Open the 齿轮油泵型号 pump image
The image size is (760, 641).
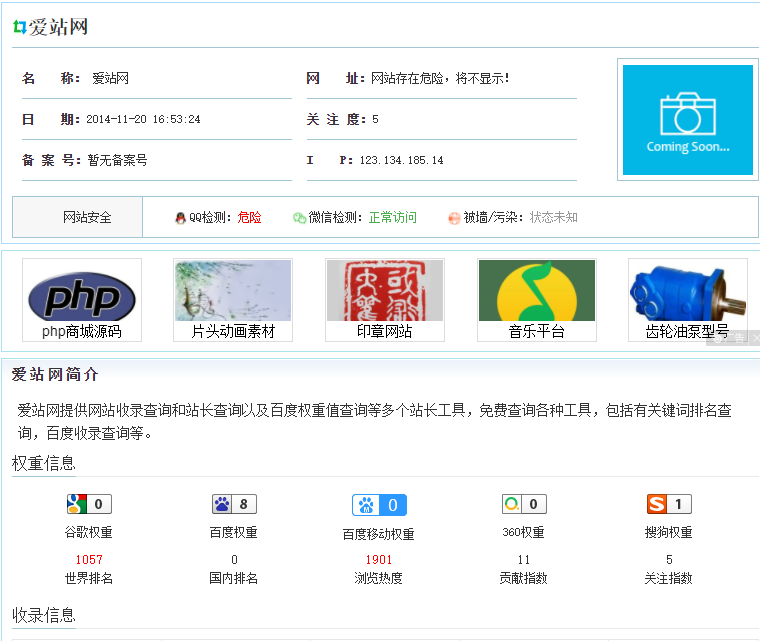(x=687, y=291)
